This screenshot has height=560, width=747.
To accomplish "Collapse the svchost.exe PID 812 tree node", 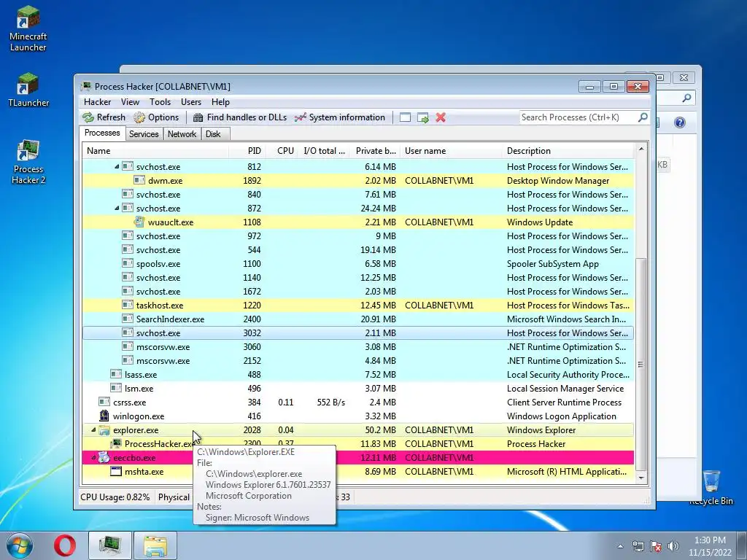I will [117, 167].
